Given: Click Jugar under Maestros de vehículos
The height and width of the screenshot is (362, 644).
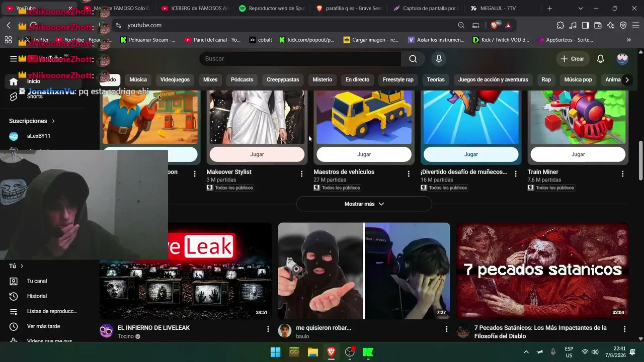Looking at the screenshot, I should [x=364, y=154].
